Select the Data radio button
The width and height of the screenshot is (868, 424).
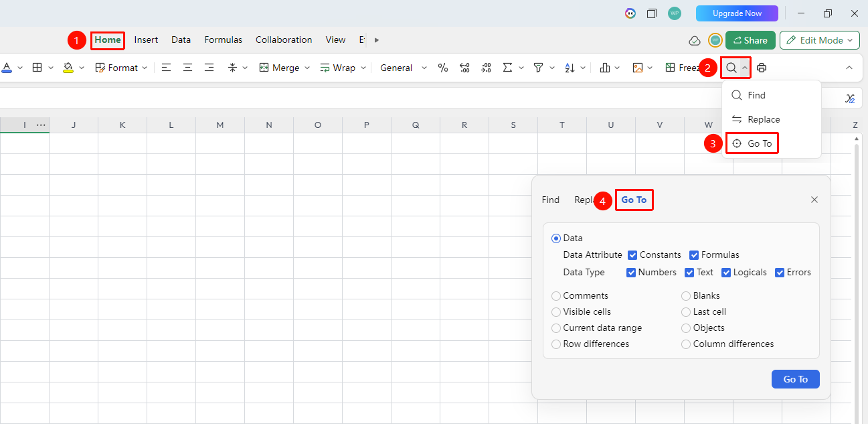click(556, 238)
